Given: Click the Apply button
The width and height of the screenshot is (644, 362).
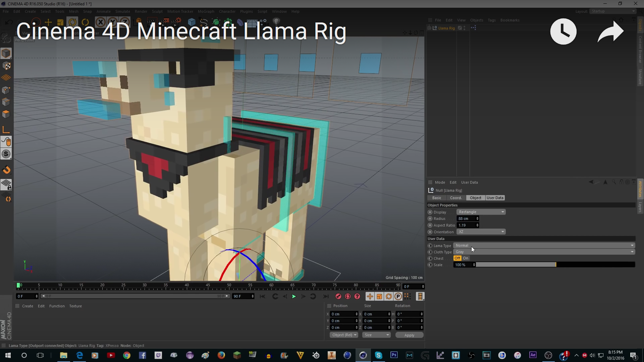Looking at the screenshot, I should tap(409, 335).
